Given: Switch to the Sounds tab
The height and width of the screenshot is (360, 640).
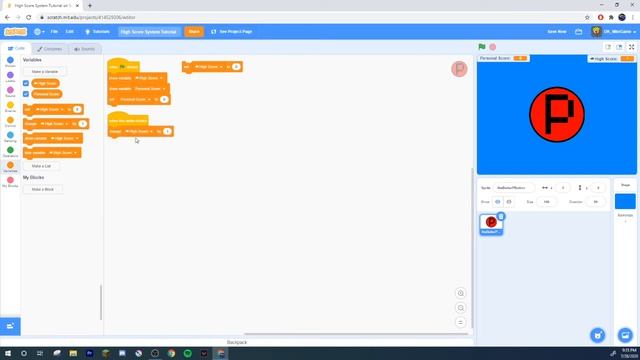Looking at the screenshot, I should pyautogui.click(x=84, y=49).
